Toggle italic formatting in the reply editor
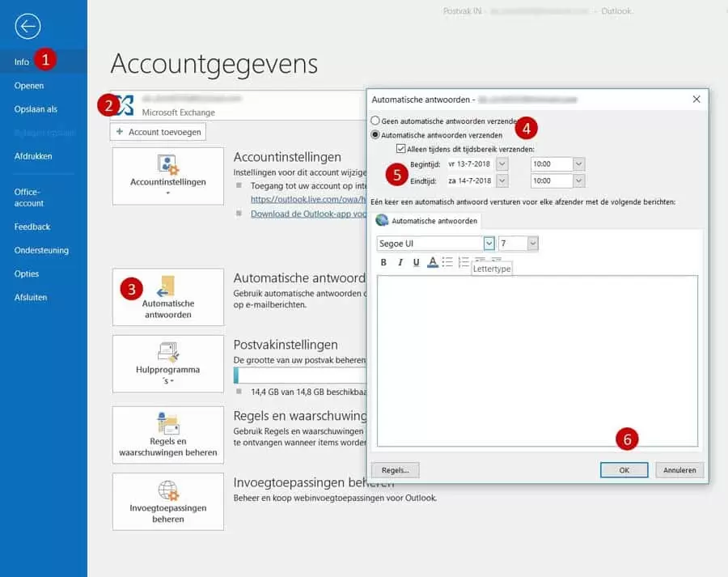The width and height of the screenshot is (728, 577). (x=400, y=262)
